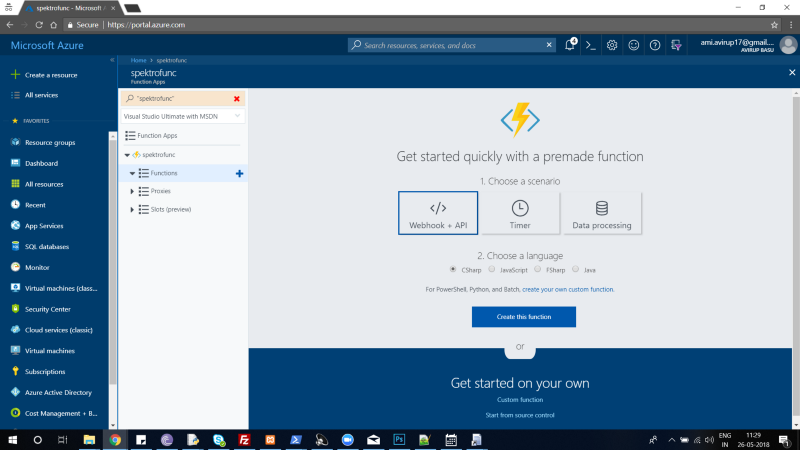
Task: Switch to the spektrofunc browser tab
Action: (x=69, y=8)
